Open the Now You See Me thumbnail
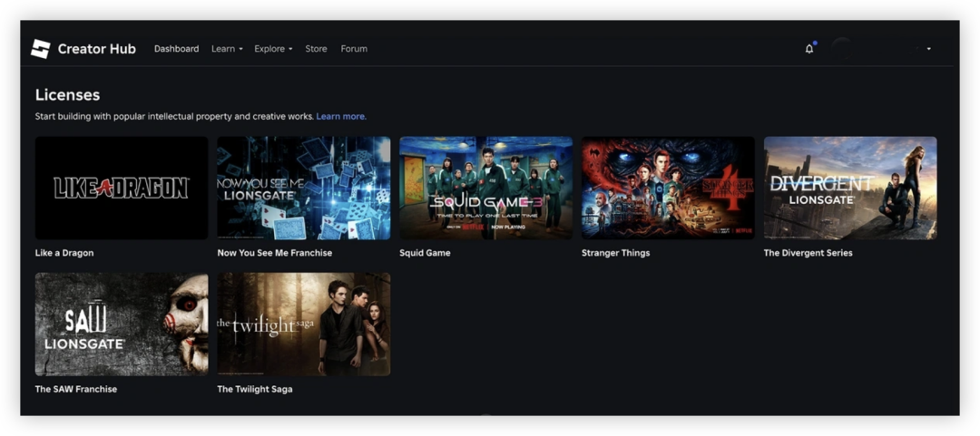Screen dimensions: 980x436 (304, 188)
